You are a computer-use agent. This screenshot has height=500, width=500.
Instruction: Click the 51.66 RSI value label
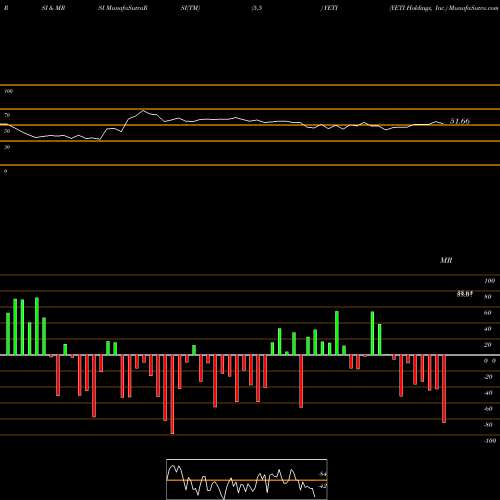460,121
